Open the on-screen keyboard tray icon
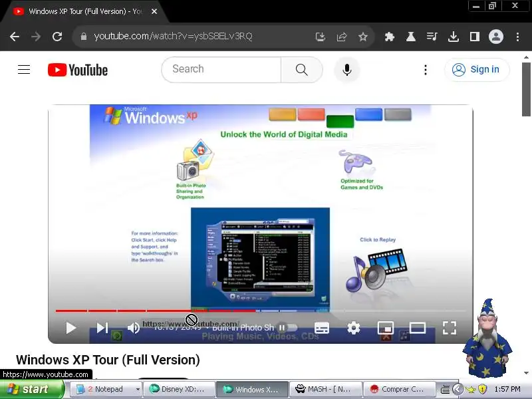 pyautogui.click(x=446, y=389)
